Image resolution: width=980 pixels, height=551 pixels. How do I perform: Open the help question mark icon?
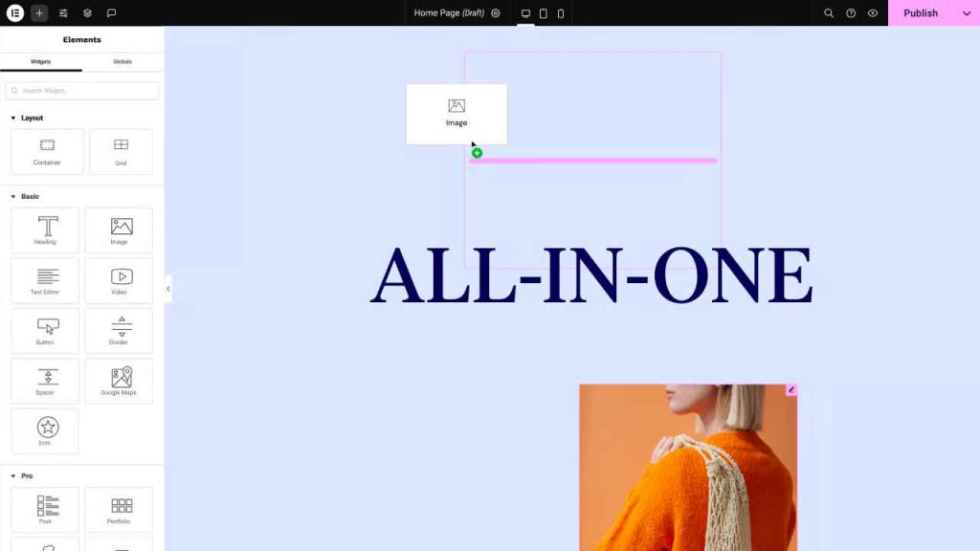click(x=851, y=13)
